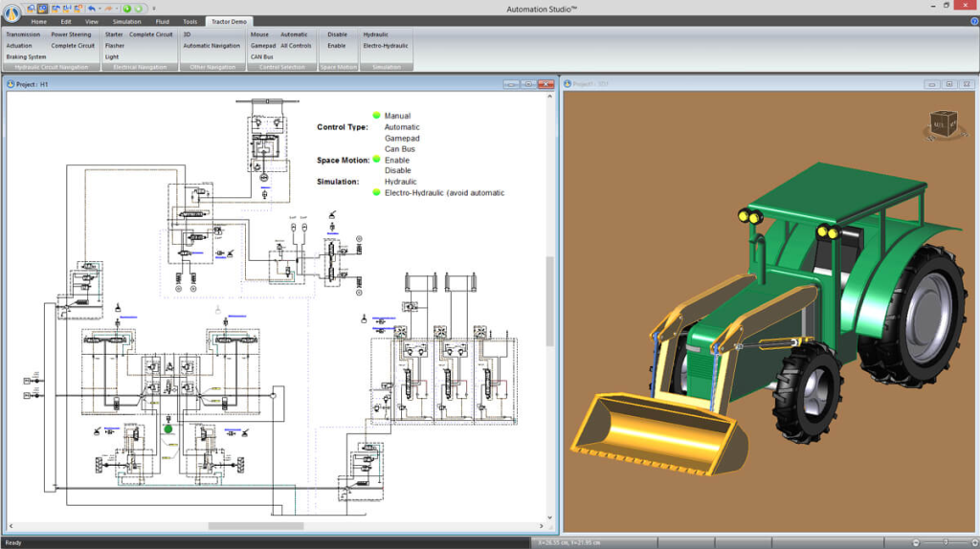Start simulation with the dark green button

click(x=127, y=9)
